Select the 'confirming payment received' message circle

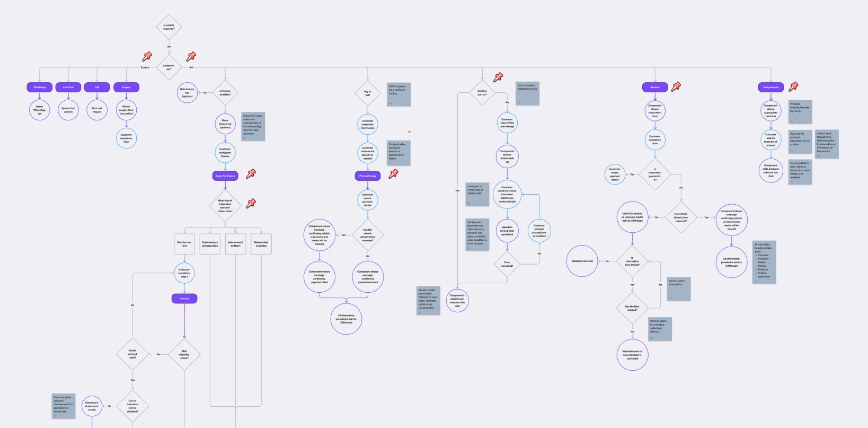pyautogui.click(x=368, y=277)
